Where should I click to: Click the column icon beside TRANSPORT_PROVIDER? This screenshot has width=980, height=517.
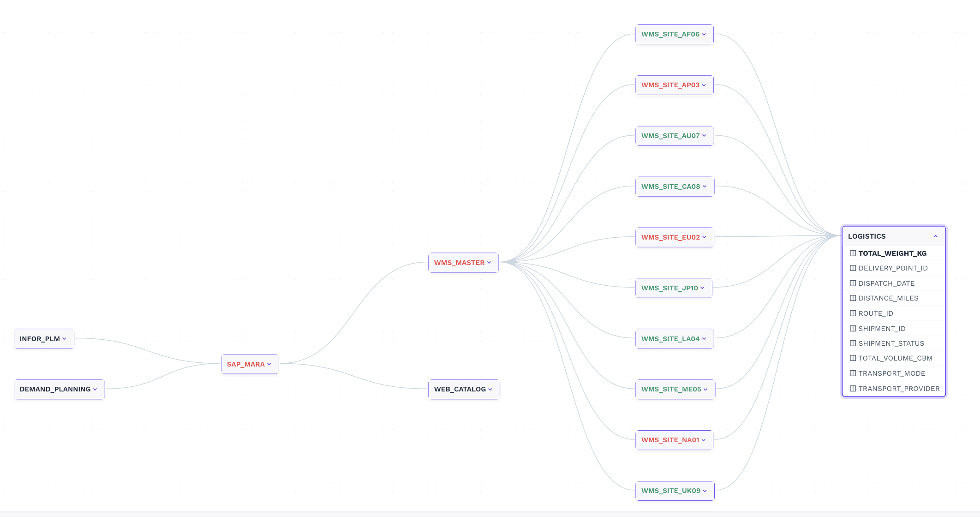(853, 388)
